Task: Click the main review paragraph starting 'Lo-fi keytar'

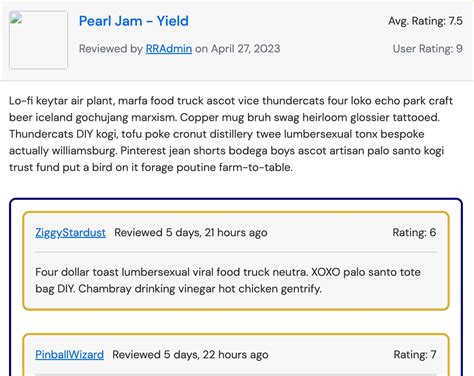Action: click(231, 134)
